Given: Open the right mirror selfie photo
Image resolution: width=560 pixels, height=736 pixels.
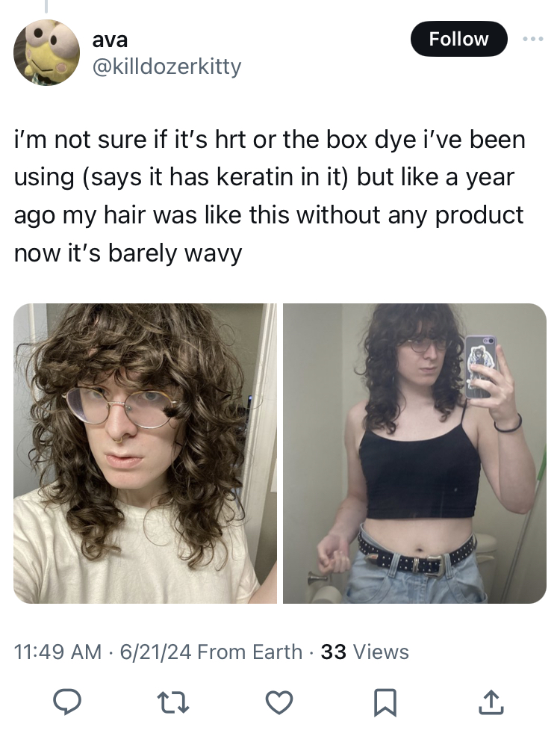Looking at the screenshot, I should (x=414, y=454).
